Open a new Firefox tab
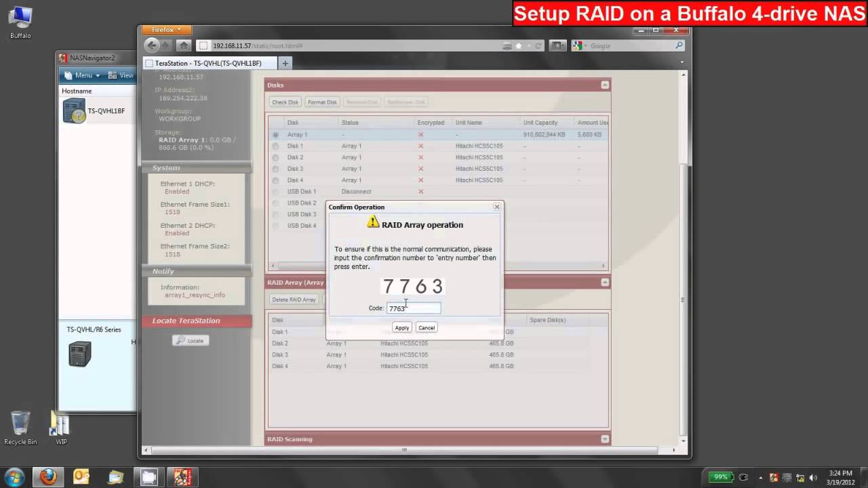The height and width of the screenshot is (488, 868). click(285, 63)
